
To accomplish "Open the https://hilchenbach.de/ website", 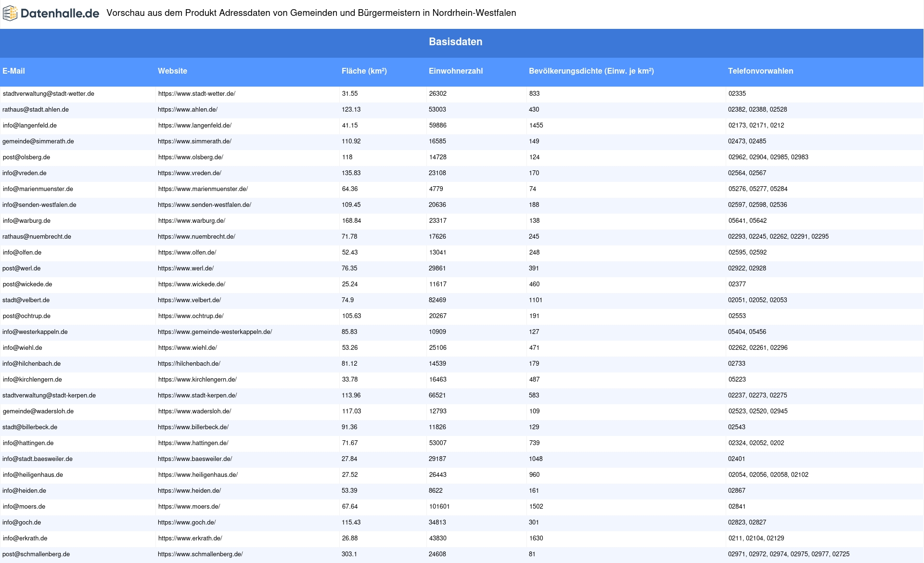I will 189,364.
